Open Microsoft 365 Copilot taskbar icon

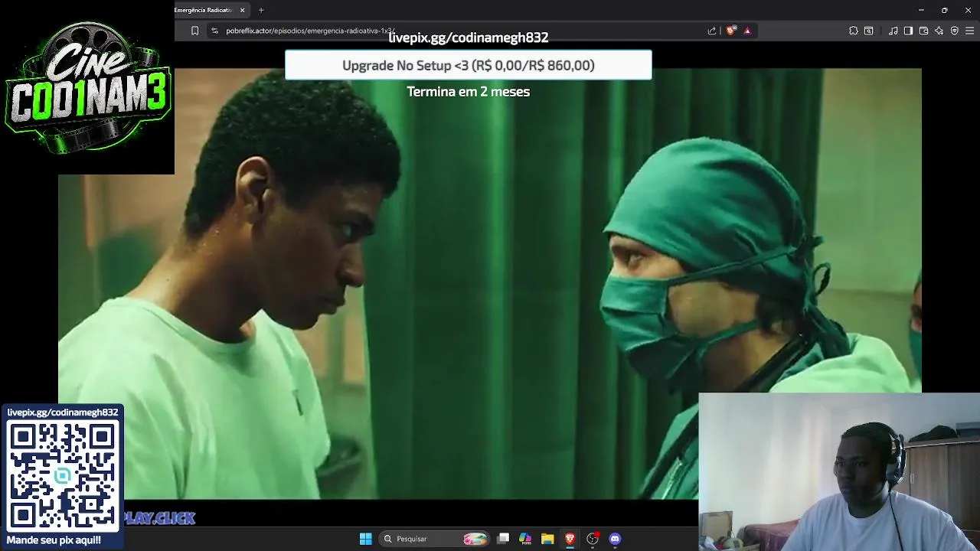[525, 539]
